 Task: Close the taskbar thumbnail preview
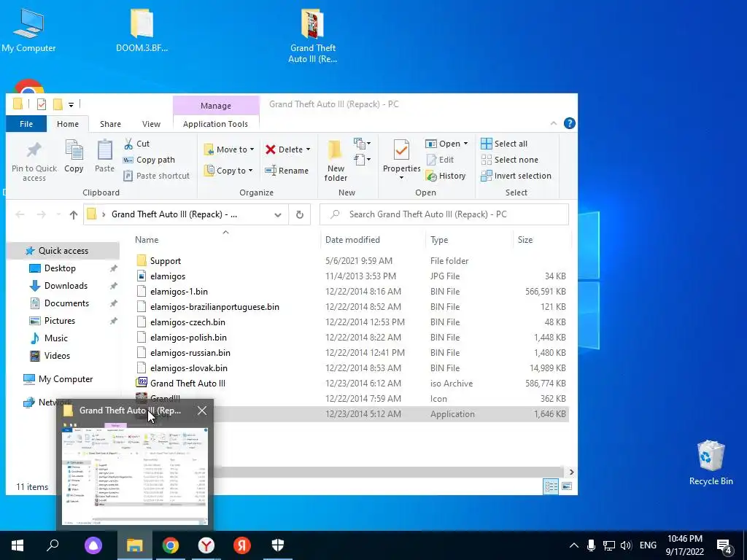pos(202,411)
